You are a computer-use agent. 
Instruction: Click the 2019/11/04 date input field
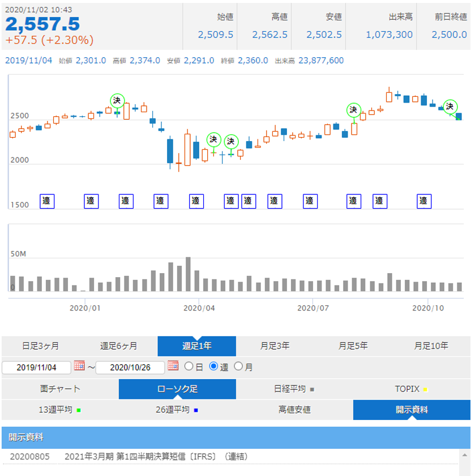point(37,367)
